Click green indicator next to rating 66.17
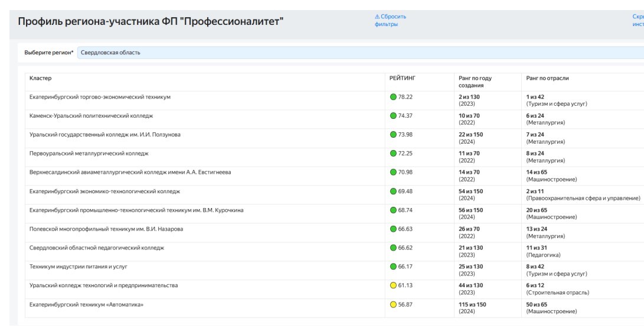This screenshot has width=644, height=331. [393, 267]
